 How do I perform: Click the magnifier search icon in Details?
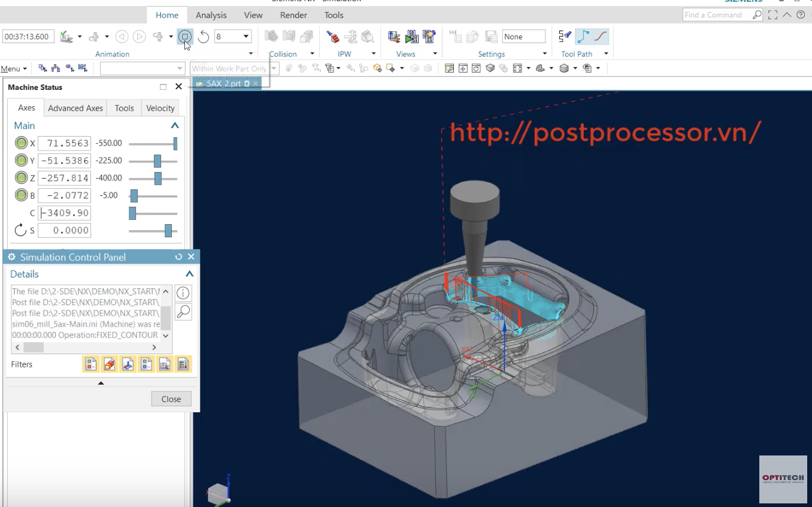click(x=183, y=312)
